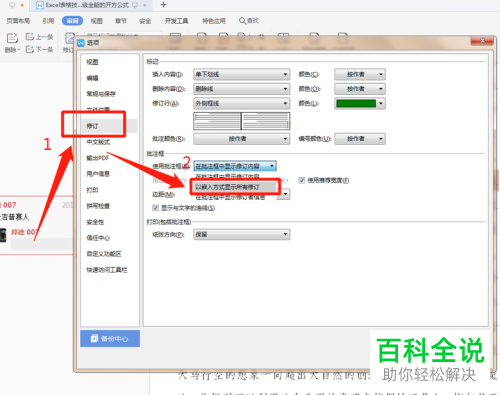The width and height of the screenshot is (500, 395).
Task: Click the speech bubble icon at top left
Action: click(x=12, y=5)
